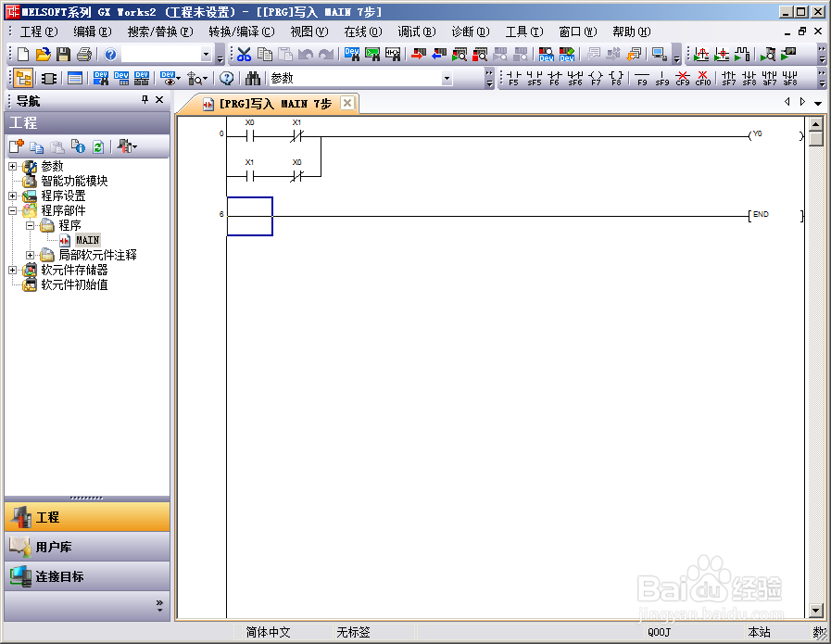831x644 pixels.
Task: Open the 工程(P) menu
Action: [39, 32]
